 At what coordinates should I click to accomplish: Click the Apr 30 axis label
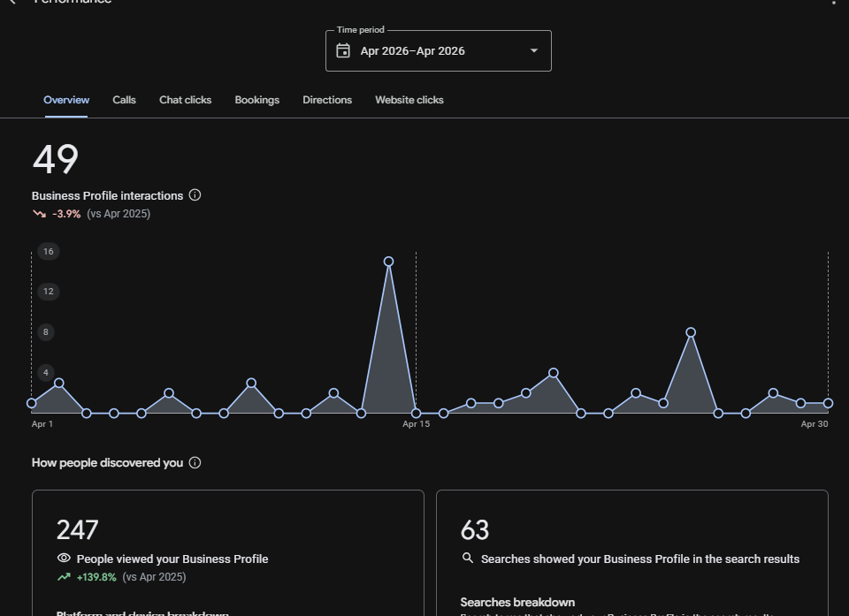[x=815, y=424]
